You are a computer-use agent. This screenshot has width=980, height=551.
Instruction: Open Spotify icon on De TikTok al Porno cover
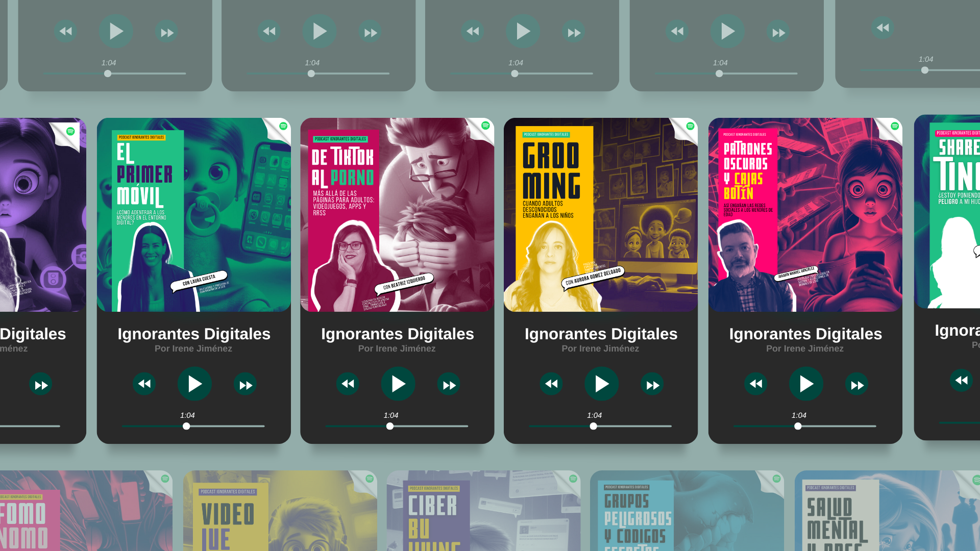point(485,126)
